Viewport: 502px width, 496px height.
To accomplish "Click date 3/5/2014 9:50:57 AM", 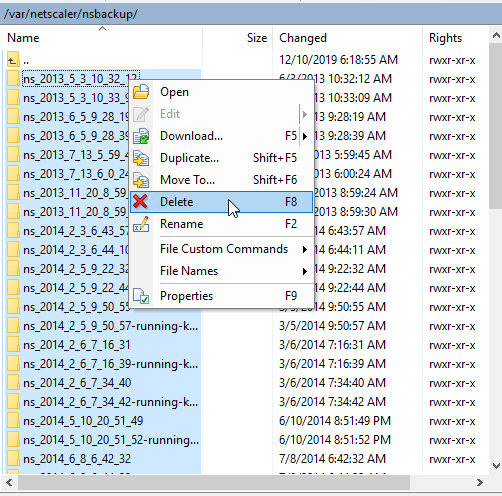I will [x=332, y=326].
